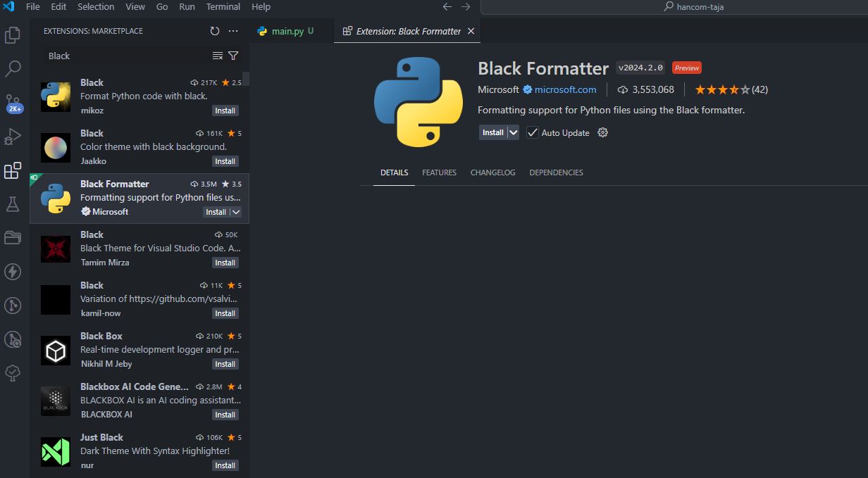Screen dimensions: 868x478
Task: Open the lightning bolt activity bar icon
Action: [13, 271]
